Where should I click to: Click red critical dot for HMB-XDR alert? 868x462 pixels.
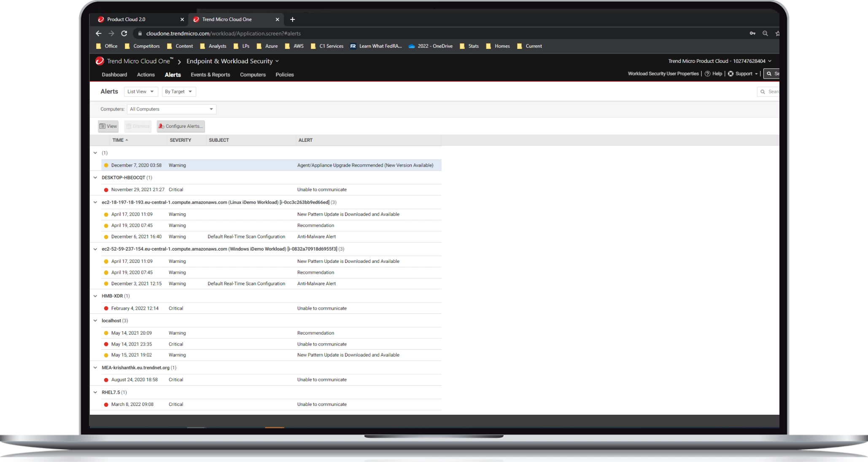coord(106,308)
